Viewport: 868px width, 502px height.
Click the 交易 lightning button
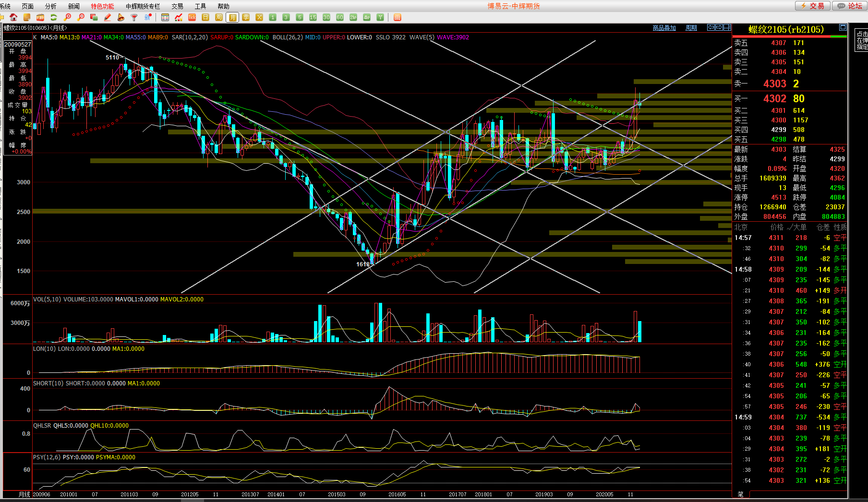click(x=812, y=6)
